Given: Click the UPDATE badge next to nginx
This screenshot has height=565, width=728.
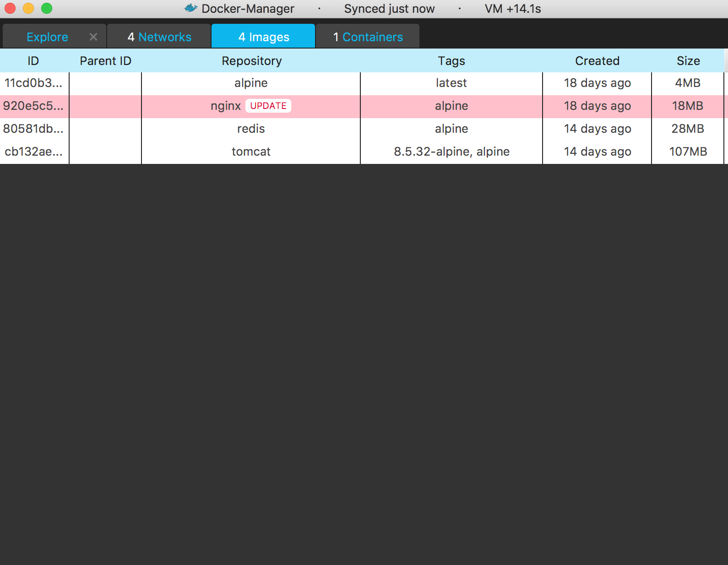Looking at the screenshot, I should coord(268,106).
